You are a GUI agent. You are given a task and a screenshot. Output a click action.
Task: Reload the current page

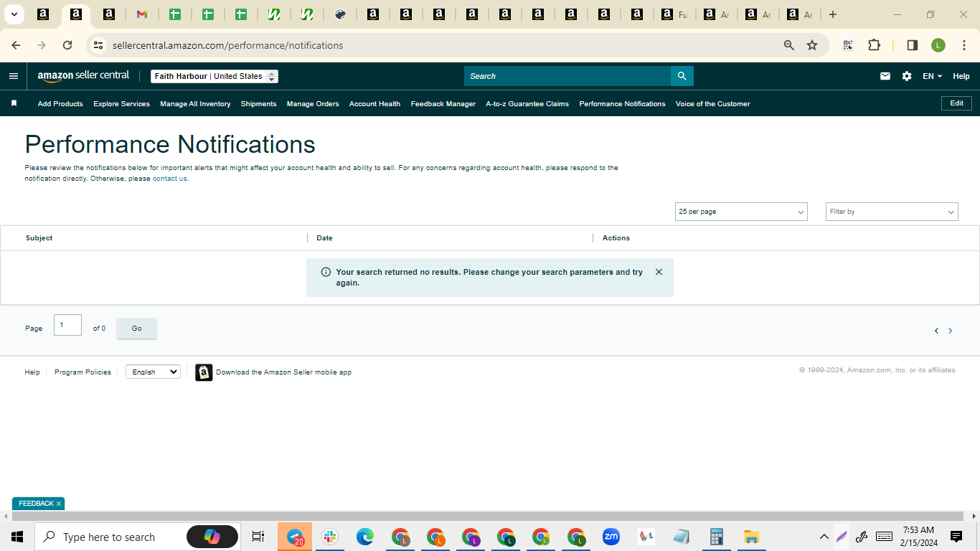(67, 45)
